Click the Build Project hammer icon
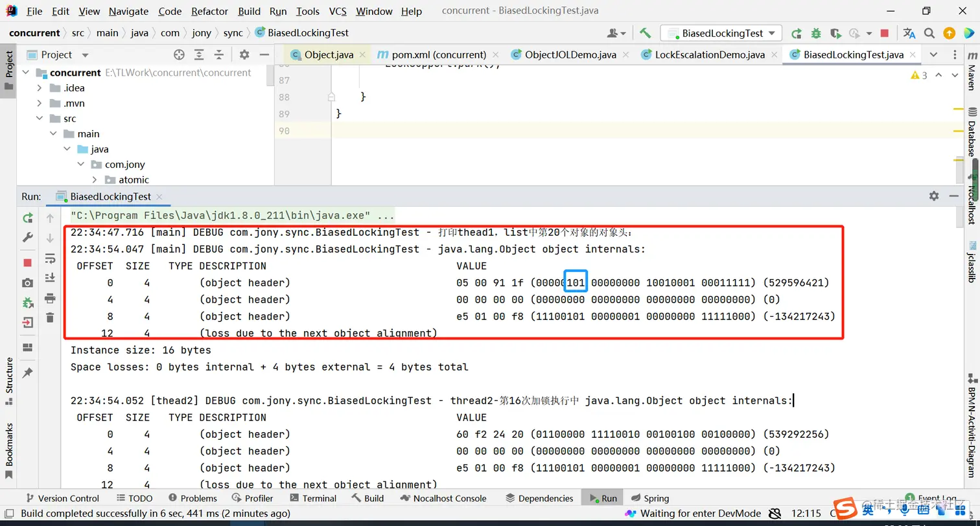This screenshot has width=980, height=526. click(645, 33)
